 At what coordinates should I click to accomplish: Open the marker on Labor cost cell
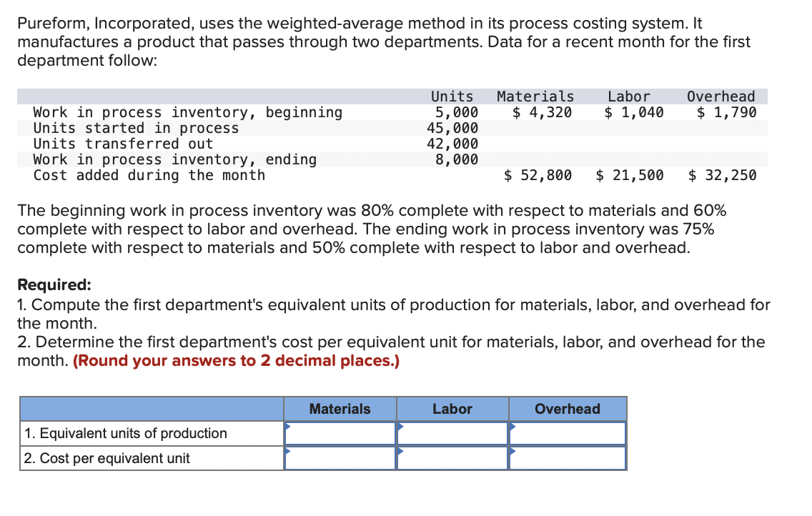(x=400, y=450)
